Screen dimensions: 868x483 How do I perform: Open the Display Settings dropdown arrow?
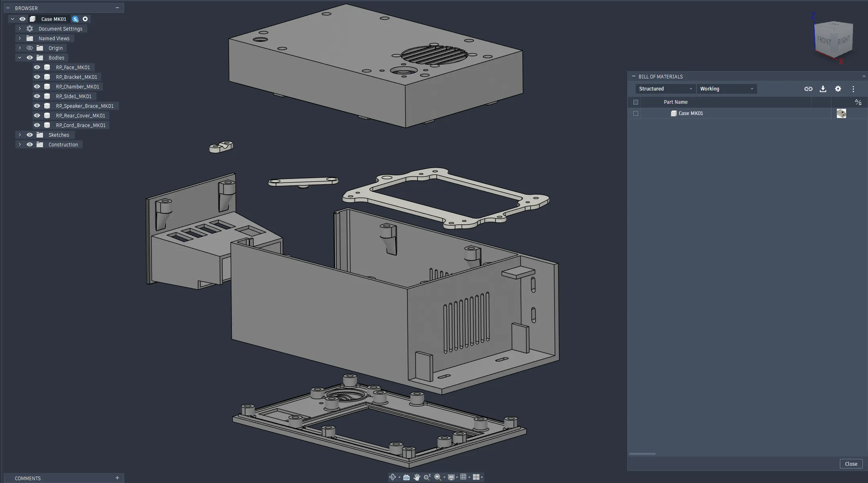(457, 477)
